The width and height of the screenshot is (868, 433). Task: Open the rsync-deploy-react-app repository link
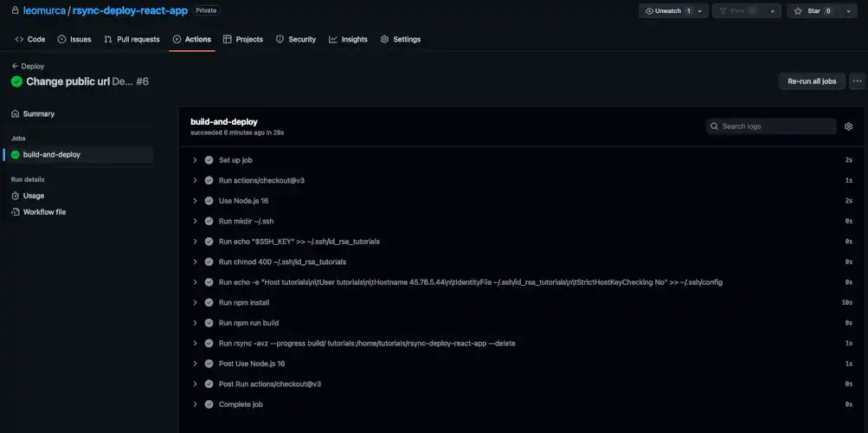point(130,10)
